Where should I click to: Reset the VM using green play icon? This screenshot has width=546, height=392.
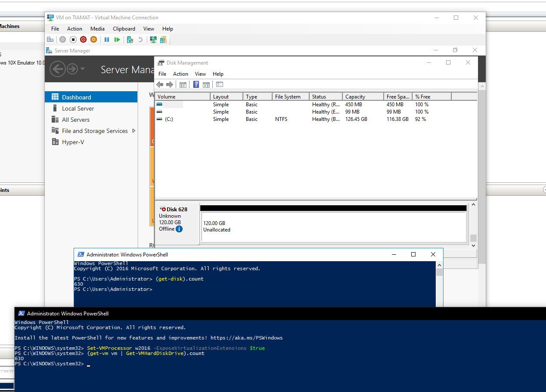[x=117, y=40]
